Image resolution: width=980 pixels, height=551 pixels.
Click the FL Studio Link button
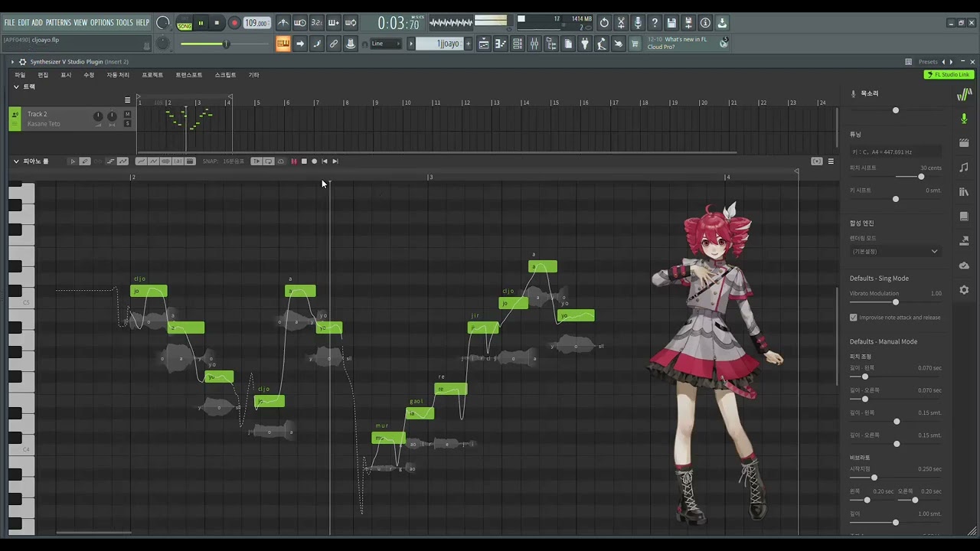click(x=949, y=75)
